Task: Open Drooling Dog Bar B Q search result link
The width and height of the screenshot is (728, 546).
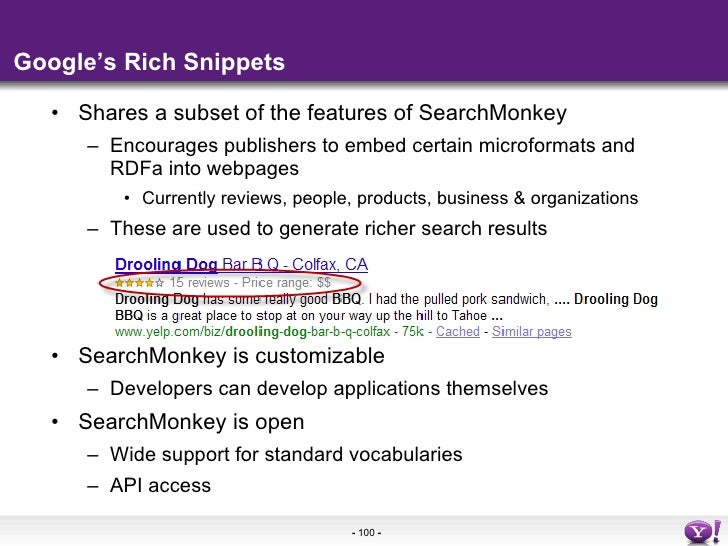Action: click(241, 264)
